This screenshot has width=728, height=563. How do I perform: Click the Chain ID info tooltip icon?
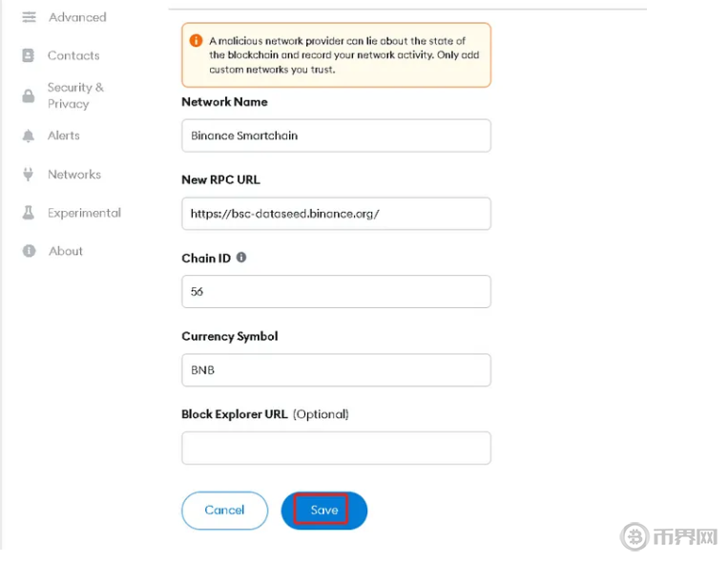(241, 258)
